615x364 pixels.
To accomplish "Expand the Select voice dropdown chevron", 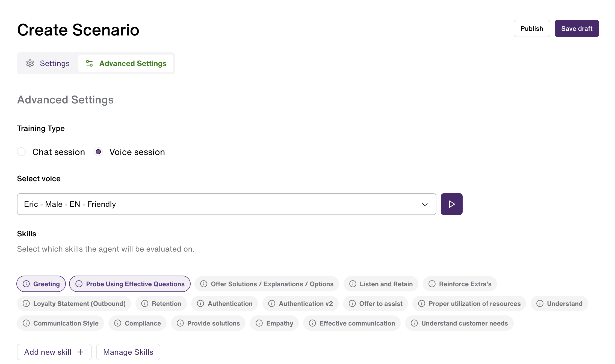I will click(425, 204).
